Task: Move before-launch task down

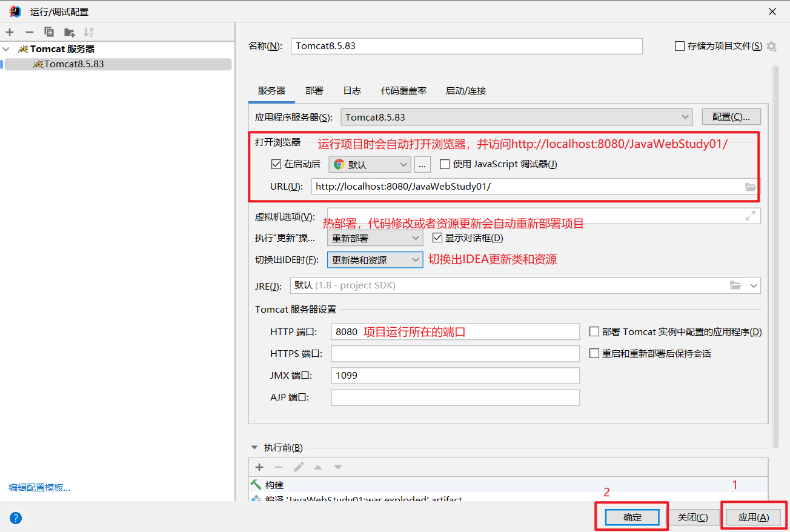Action: [x=338, y=467]
